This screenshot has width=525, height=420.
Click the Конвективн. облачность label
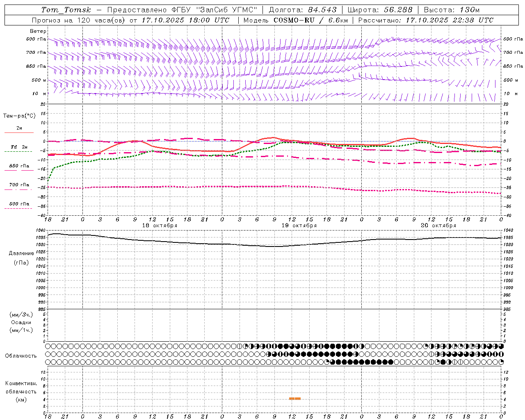(21, 388)
